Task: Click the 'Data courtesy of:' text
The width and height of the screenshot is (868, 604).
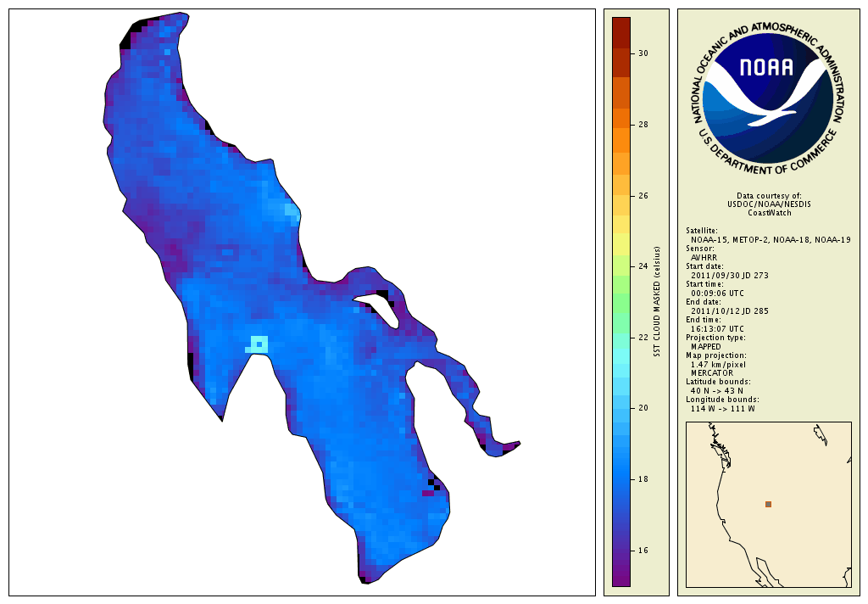Action: 769,196
